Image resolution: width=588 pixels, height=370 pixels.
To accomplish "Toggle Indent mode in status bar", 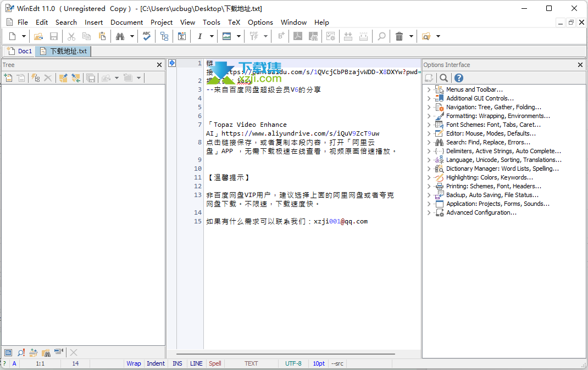I will pyautogui.click(x=156, y=363).
